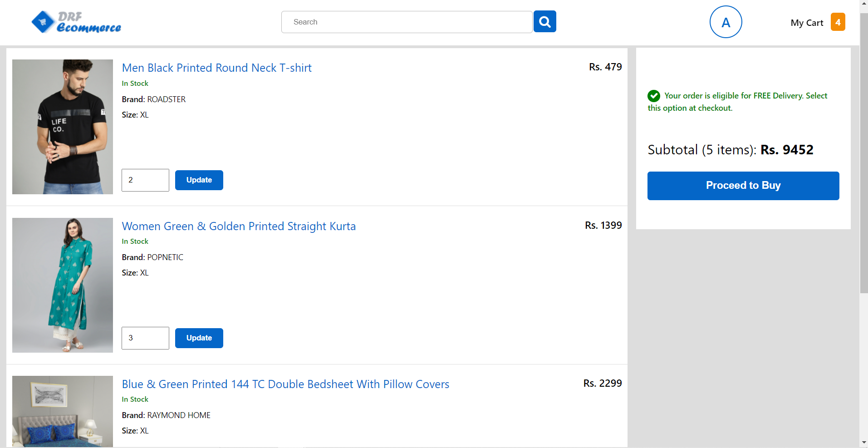868x448 pixels.
Task: Click the scrollbar down arrow
Action: click(x=863, y=443)
